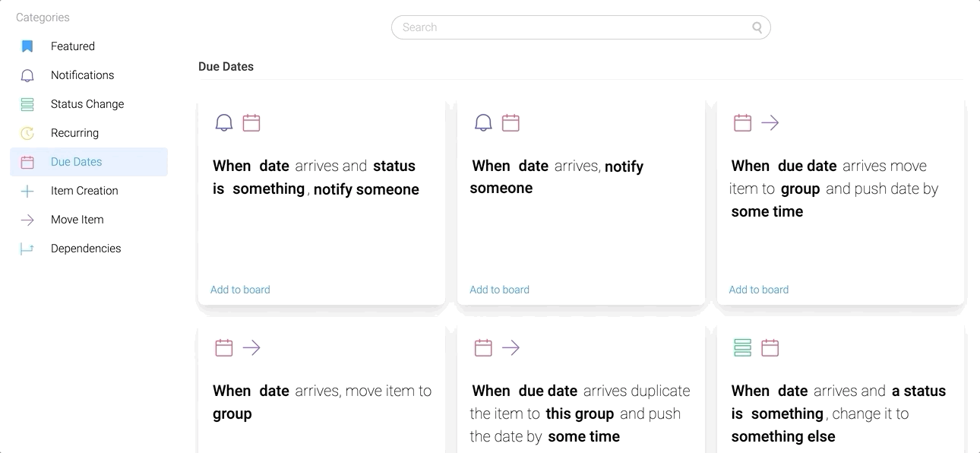
Task: Click the Notifications bell icon in sidebar
Action: point(27,75)
